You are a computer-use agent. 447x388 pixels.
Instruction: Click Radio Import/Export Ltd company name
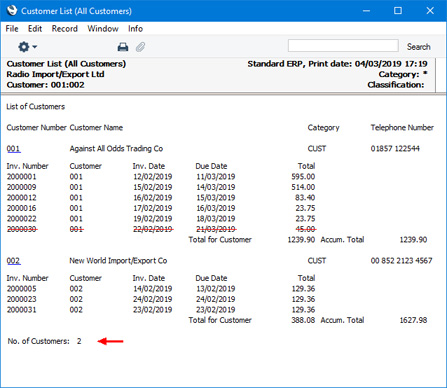click(x=55, y=74)
